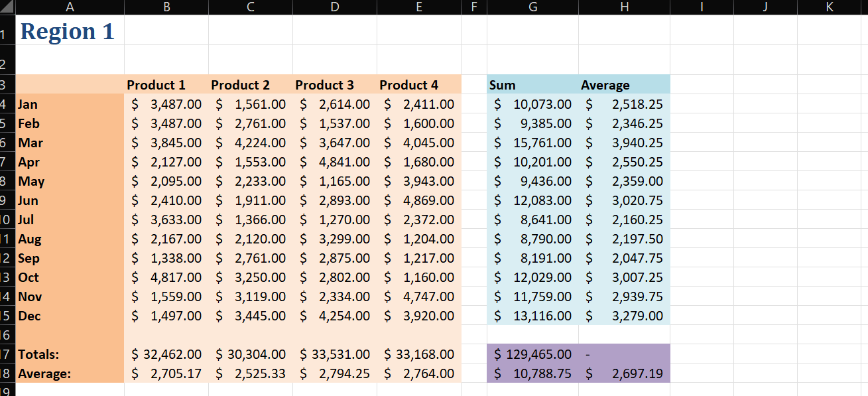
Task: Select column G header
Action: tap(533, 7)
